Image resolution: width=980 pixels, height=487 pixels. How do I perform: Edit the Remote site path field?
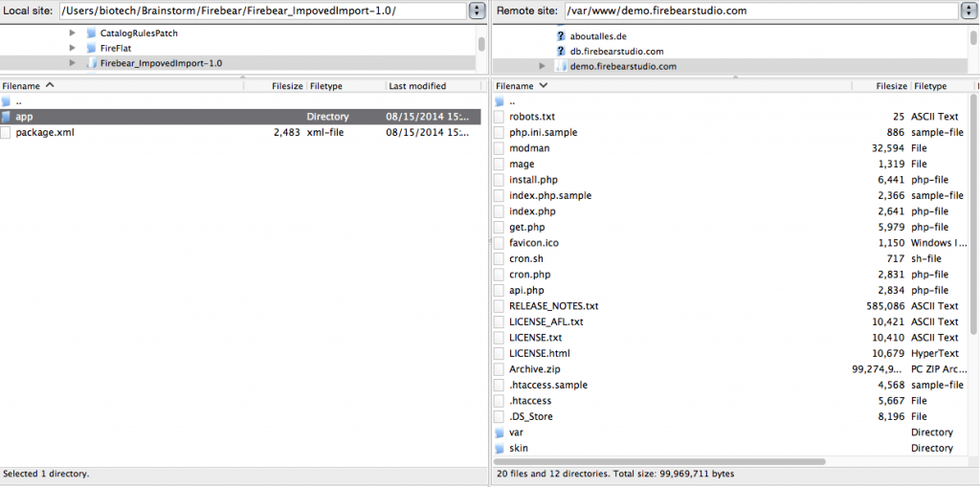[761, 11]
